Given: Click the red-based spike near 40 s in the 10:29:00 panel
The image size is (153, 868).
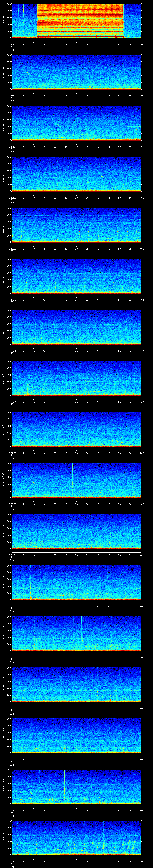Looking at the screenshot, I should pyautogui.click(x=99, y=786).
